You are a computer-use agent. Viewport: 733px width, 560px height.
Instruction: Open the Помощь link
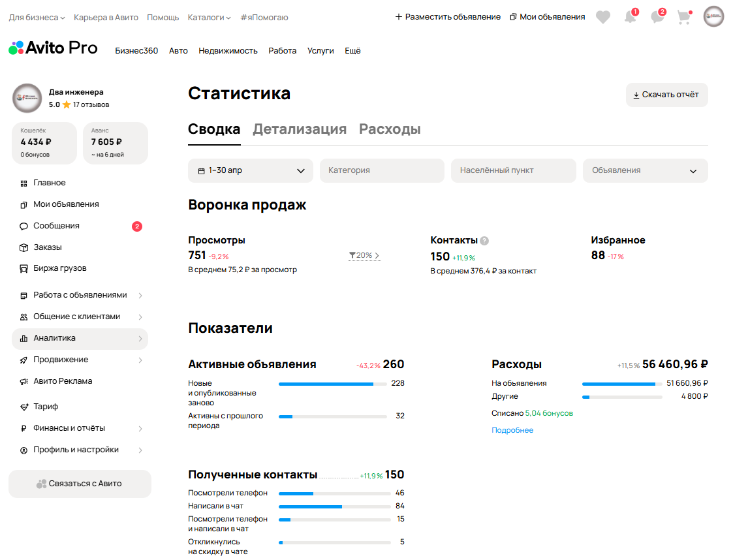[x=163, y=17]
